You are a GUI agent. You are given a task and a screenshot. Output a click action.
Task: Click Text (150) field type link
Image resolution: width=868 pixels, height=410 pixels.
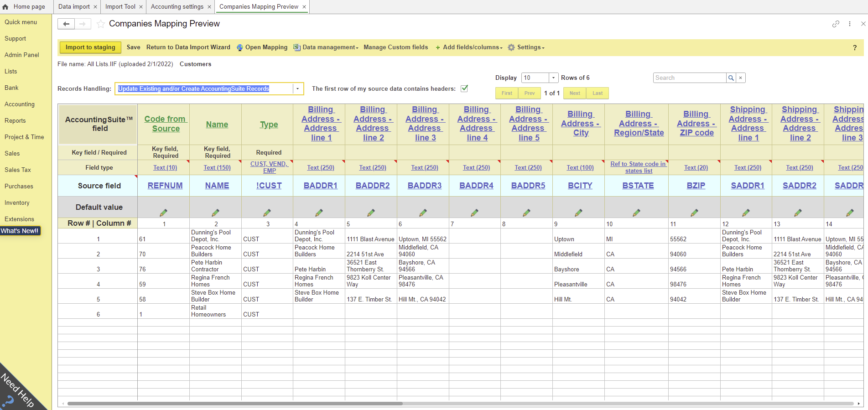(217, 168)
